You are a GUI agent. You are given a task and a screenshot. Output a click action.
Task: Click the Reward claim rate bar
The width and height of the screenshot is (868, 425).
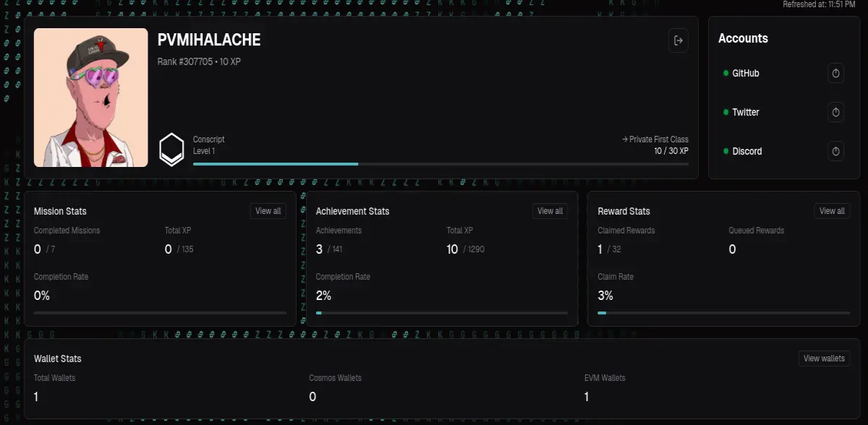click(x=724, y=313)
